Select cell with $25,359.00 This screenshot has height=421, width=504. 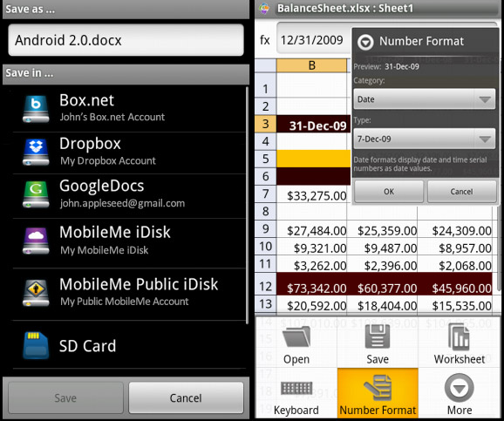383,230
